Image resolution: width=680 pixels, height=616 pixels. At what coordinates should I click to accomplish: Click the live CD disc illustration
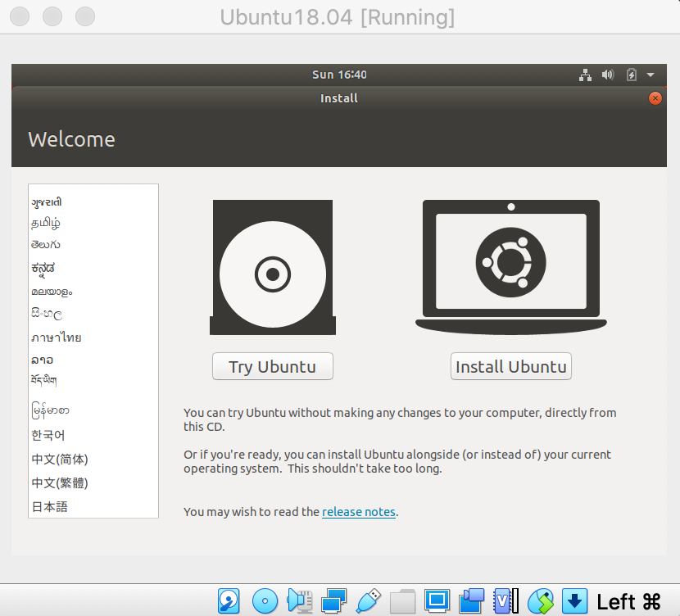pos(273,267)
